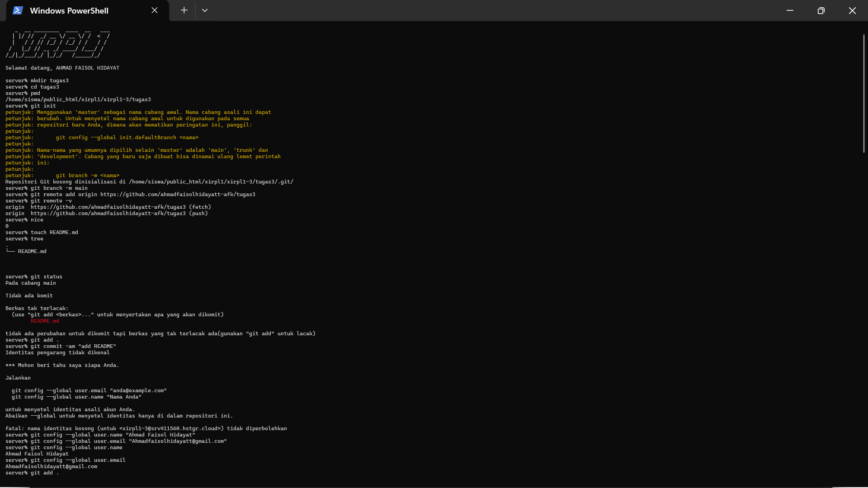Click the URL in git remote add command

point(178,194)
